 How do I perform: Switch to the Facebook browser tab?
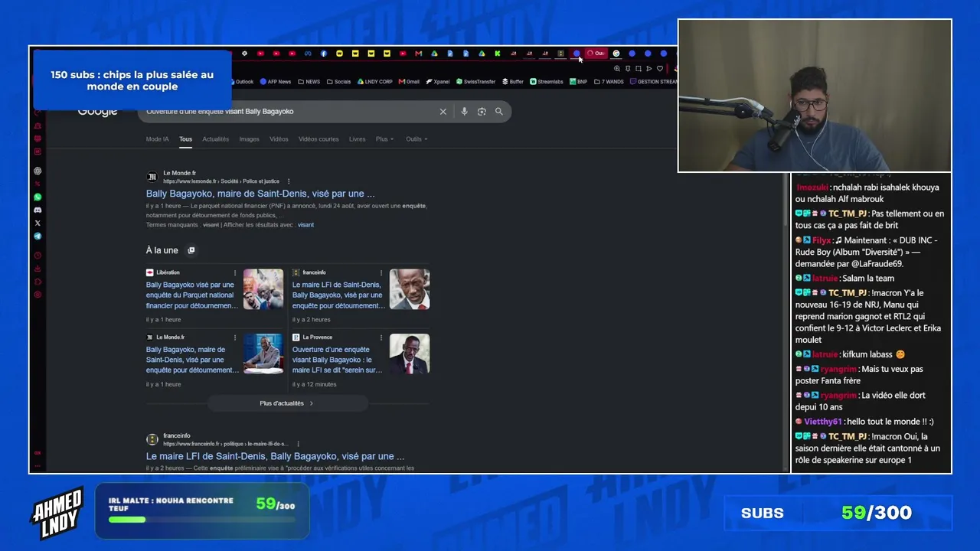[324, 54]
